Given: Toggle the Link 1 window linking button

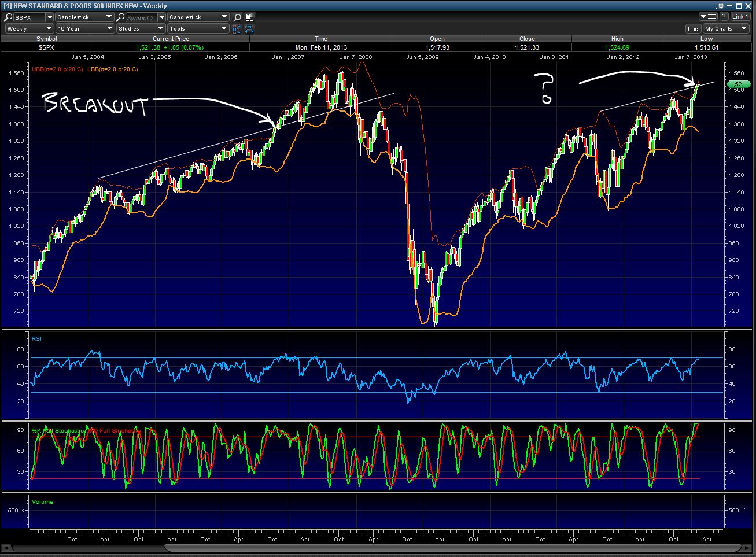Looking at the screenshot, I should point(740,17).
